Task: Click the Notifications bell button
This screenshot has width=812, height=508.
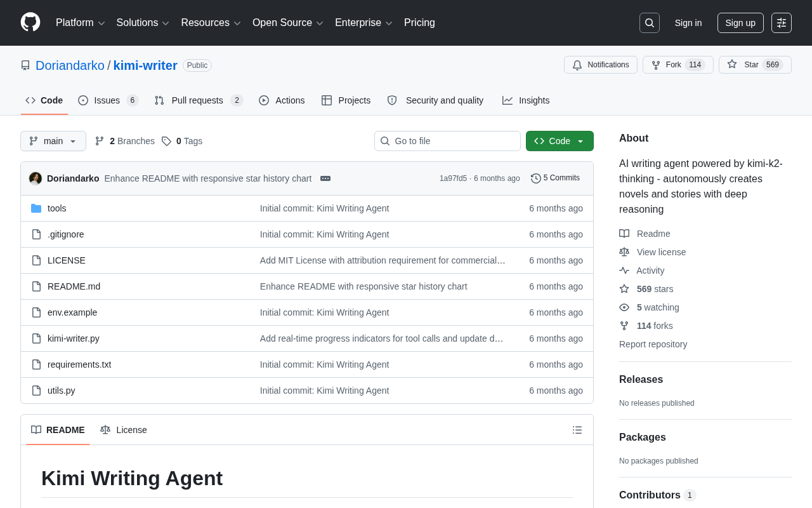Action: tap(601, 65)
